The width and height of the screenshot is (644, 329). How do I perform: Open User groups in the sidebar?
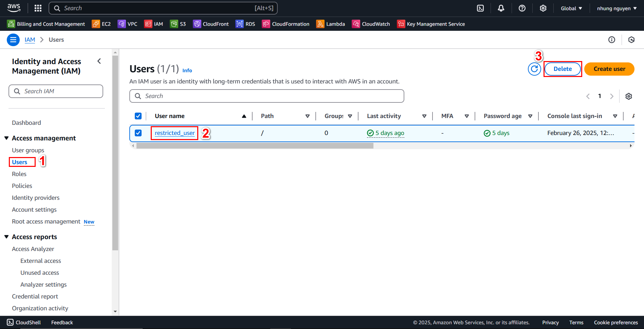coord(28,150)
